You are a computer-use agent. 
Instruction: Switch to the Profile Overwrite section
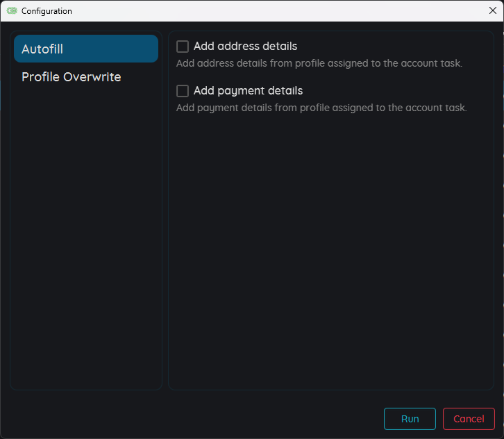(71, 77)
